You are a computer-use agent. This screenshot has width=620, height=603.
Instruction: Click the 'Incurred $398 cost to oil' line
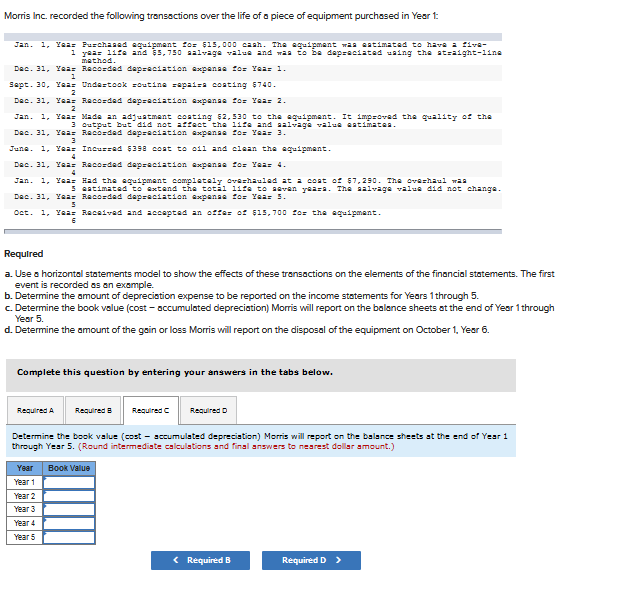(x=206, y=149)
